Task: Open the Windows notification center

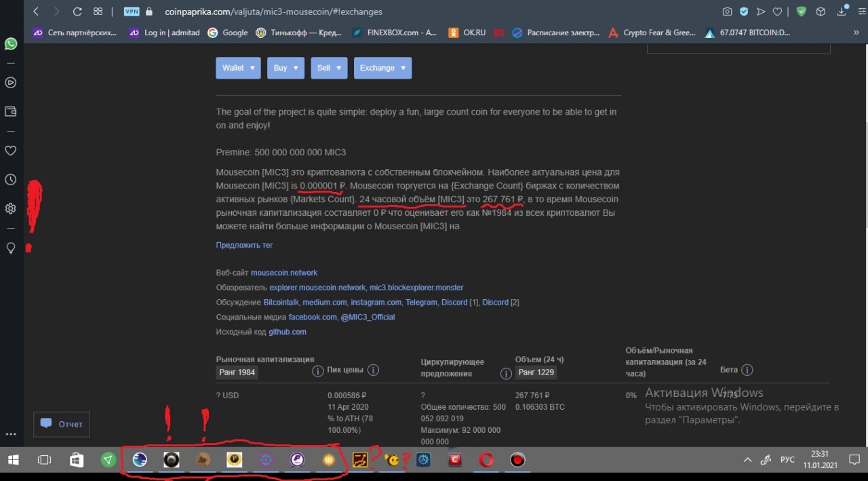Action: (x=854, y=460)
